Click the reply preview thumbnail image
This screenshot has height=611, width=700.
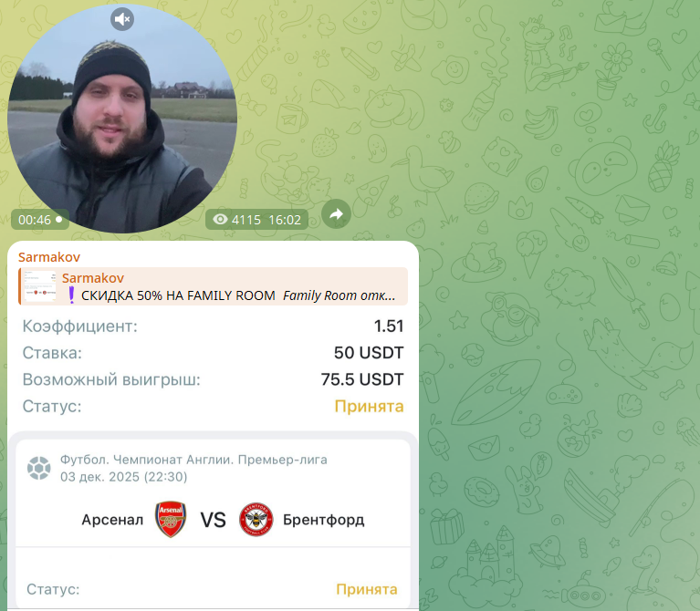pyautogui.click(x=39, y=286)
